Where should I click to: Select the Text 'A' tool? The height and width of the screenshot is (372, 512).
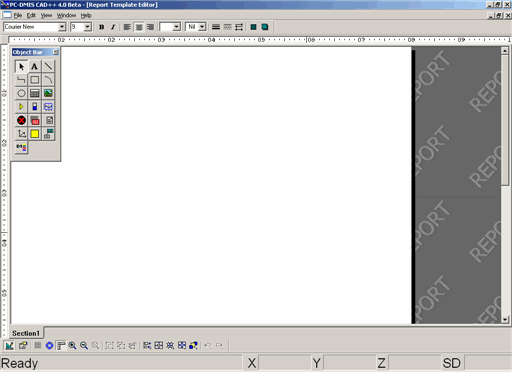[x=35, y=66]
